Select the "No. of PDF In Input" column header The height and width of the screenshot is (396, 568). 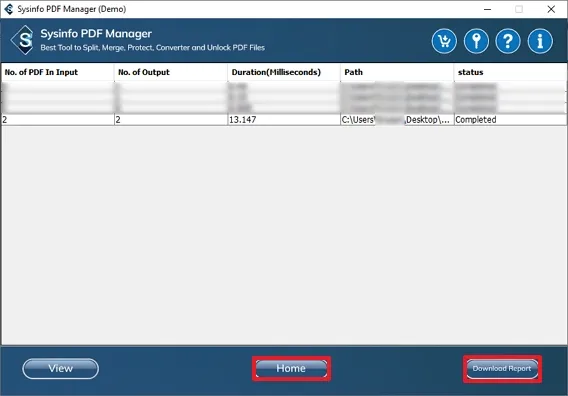tap(58, 72)
